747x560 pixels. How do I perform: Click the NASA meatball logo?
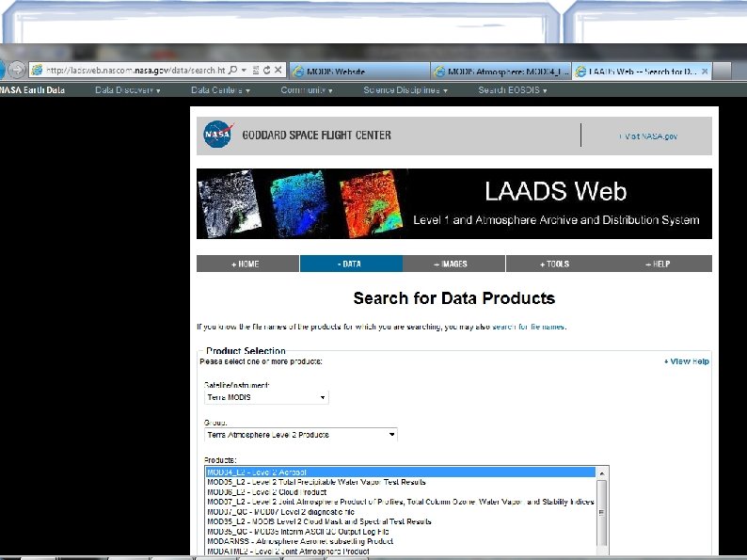218,135
